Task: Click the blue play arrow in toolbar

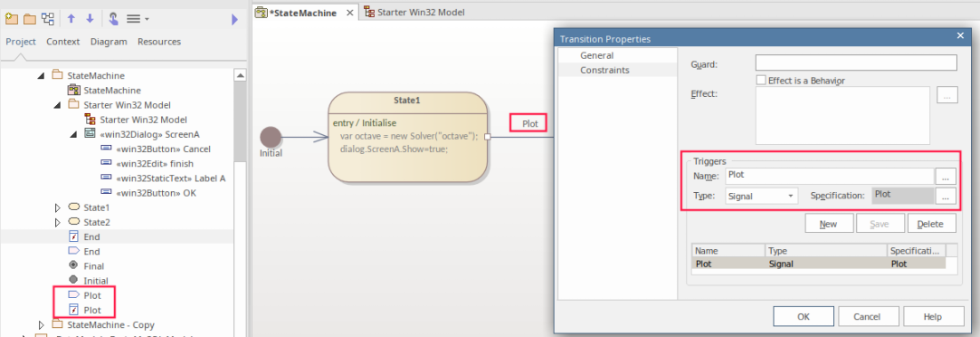Action: pos(234,19)
